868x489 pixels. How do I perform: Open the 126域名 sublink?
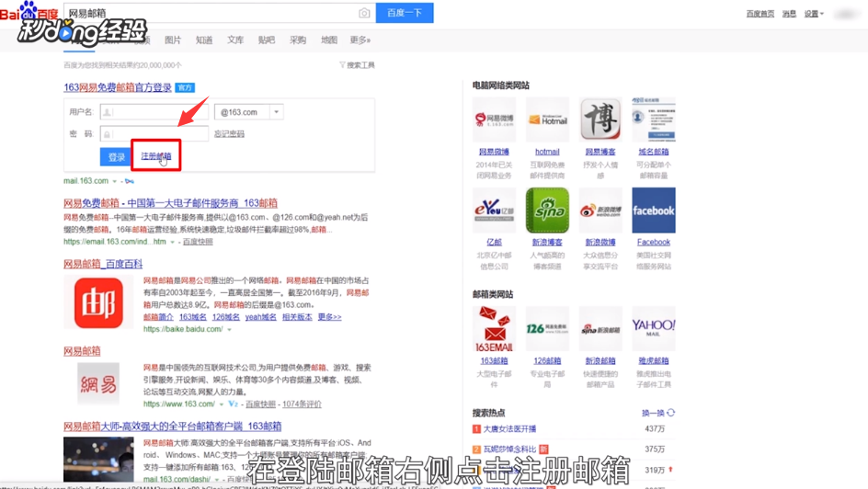(x=226, y=317)
